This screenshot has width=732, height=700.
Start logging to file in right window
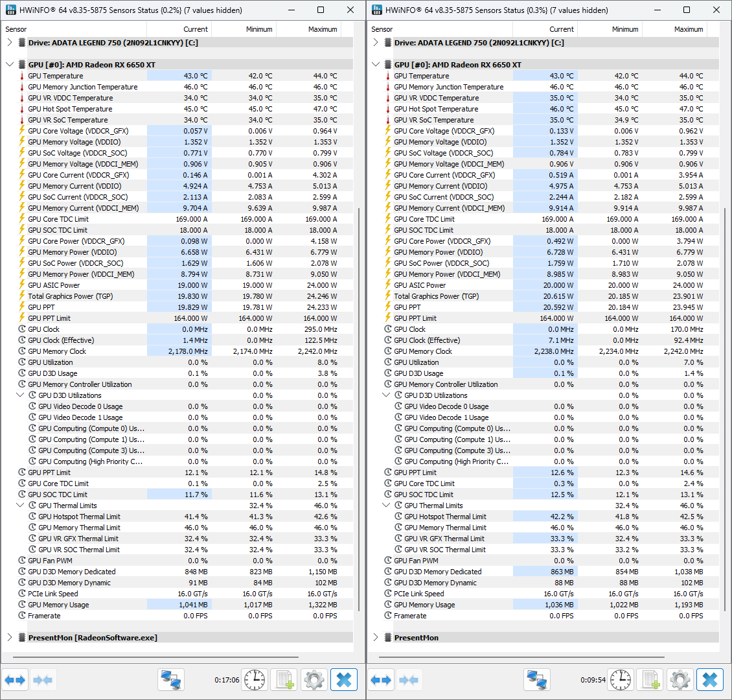tap(650, 680)
